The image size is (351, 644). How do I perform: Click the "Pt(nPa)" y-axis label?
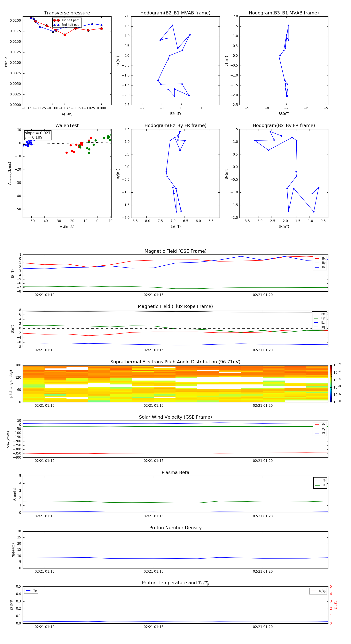coord(6,61)
